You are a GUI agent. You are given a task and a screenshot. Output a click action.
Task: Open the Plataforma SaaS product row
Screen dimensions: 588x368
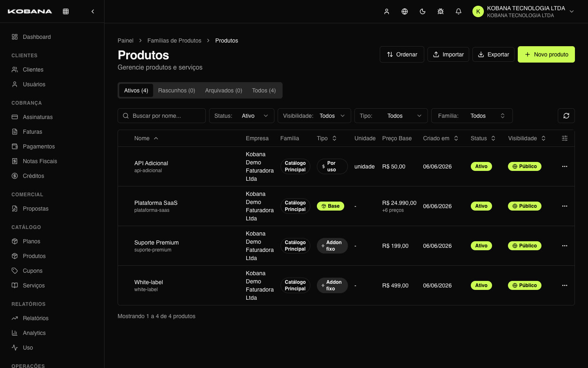tap(346, 206)
